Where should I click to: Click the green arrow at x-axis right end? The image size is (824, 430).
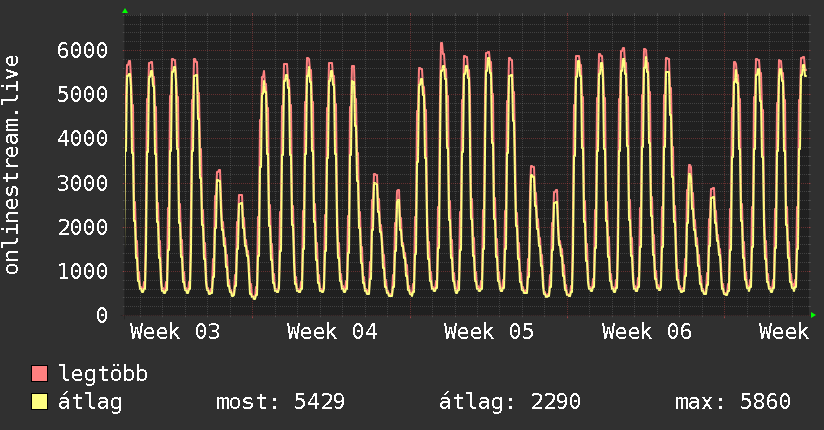pos(814,315)
